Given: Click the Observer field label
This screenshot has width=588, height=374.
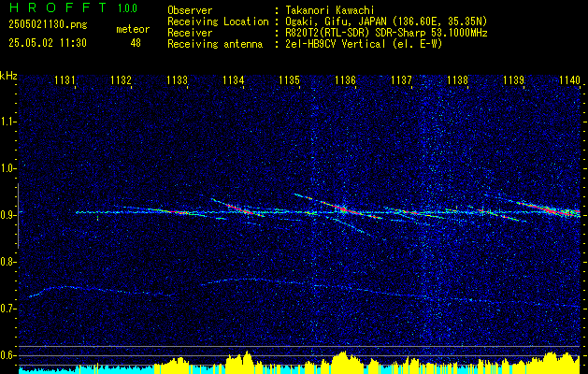Looking at the screenshot, I should coord(190,10).
